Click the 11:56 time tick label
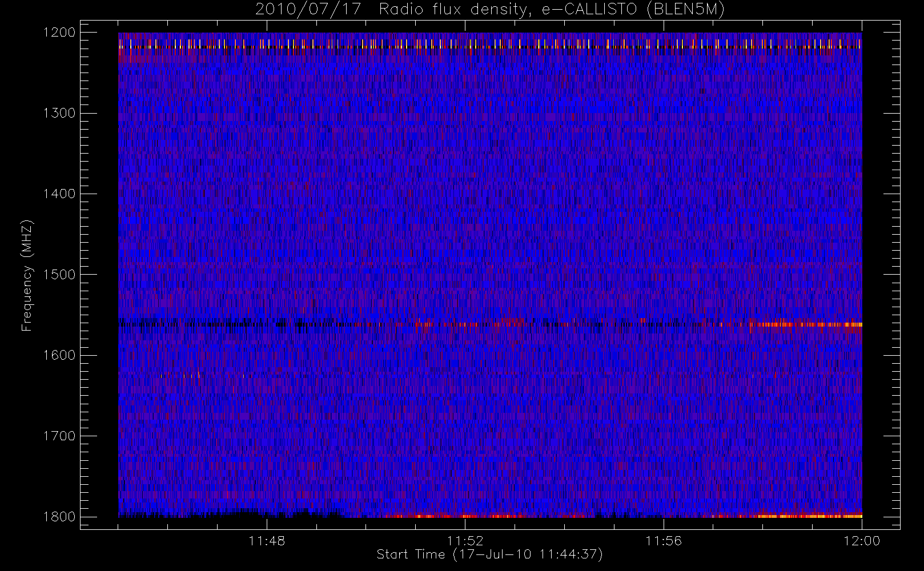The image size is (924, 571). pyautogui.click(x=664, y=541)
